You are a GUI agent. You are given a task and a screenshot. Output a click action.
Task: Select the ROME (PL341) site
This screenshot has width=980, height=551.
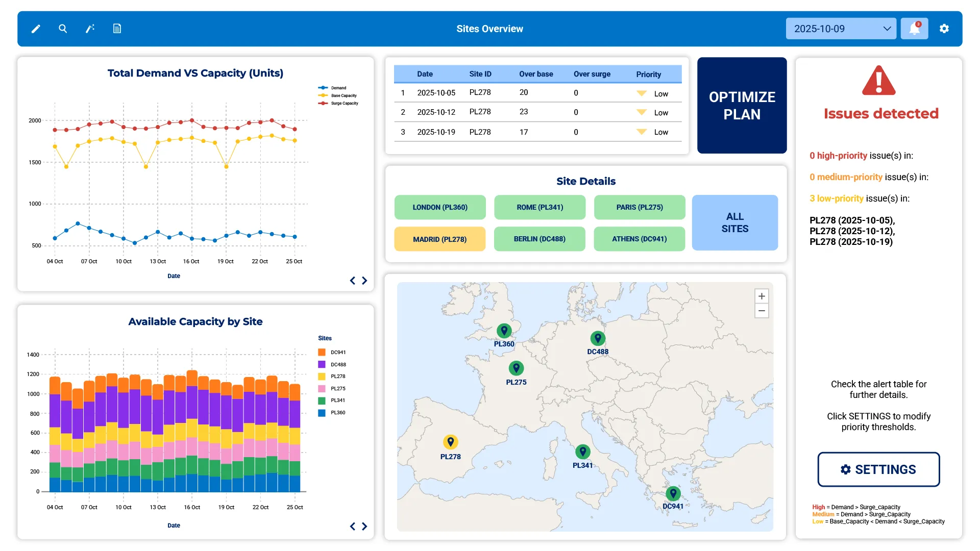coord(540,207)
